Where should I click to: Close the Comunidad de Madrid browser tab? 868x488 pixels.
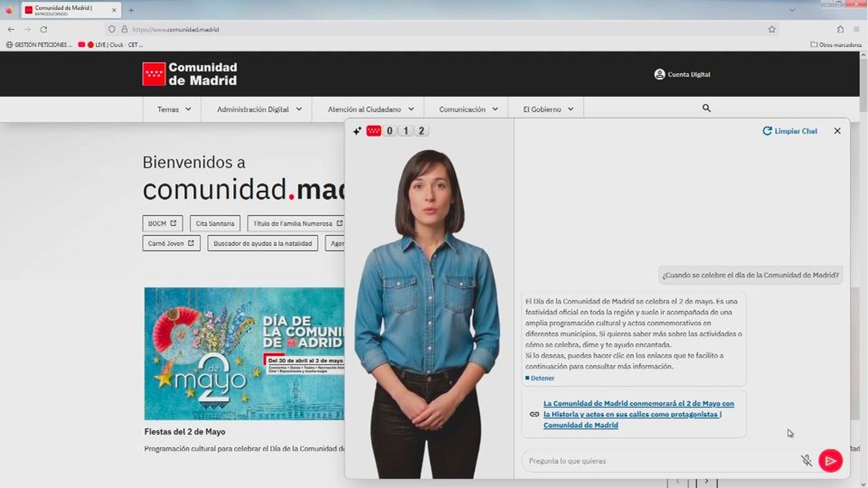(x=114, y=10)
